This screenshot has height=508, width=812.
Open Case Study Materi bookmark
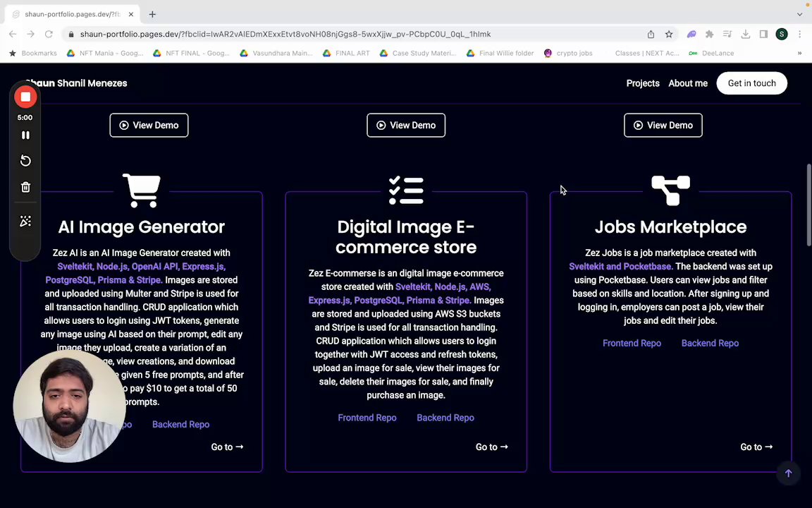[x=419, y=53]
